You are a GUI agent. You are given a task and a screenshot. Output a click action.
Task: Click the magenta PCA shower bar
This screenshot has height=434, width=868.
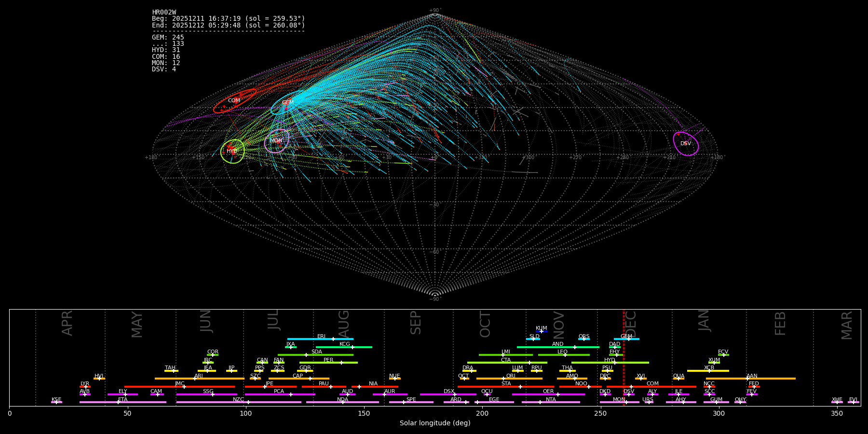click(280, 394)
